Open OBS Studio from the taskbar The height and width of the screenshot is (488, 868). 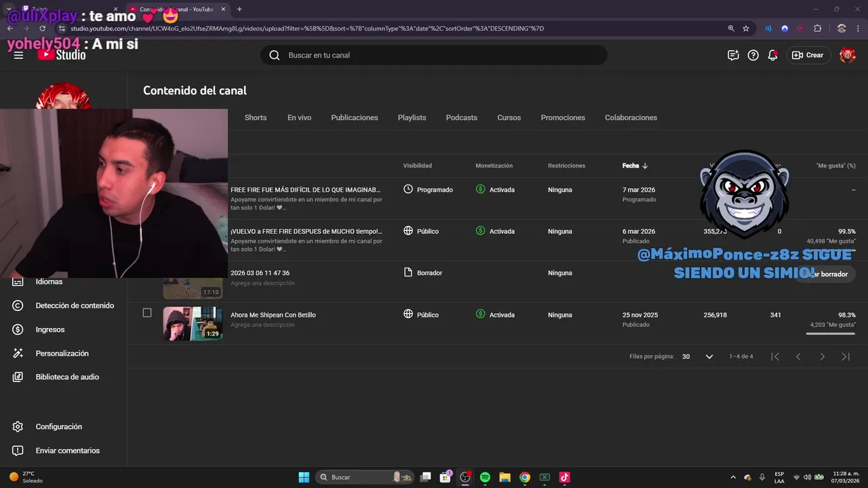[x=465, y=477]
